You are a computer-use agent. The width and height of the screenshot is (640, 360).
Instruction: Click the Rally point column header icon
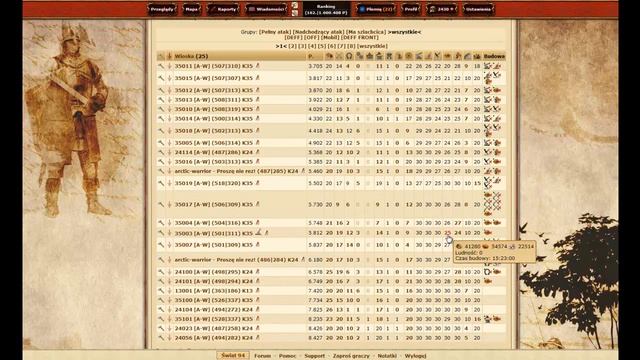coord(389,56)
